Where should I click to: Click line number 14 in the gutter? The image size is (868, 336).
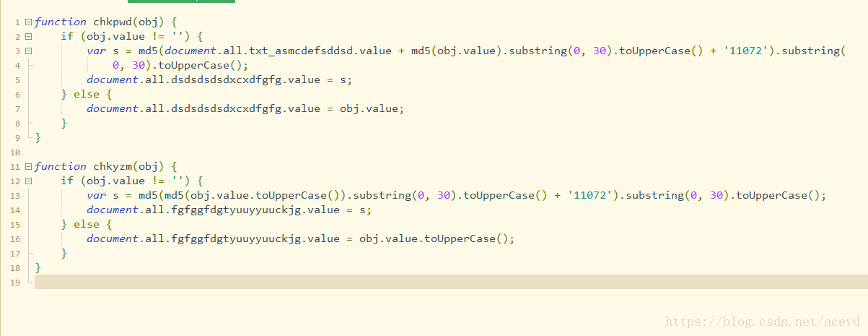click(x=15, y=210)
